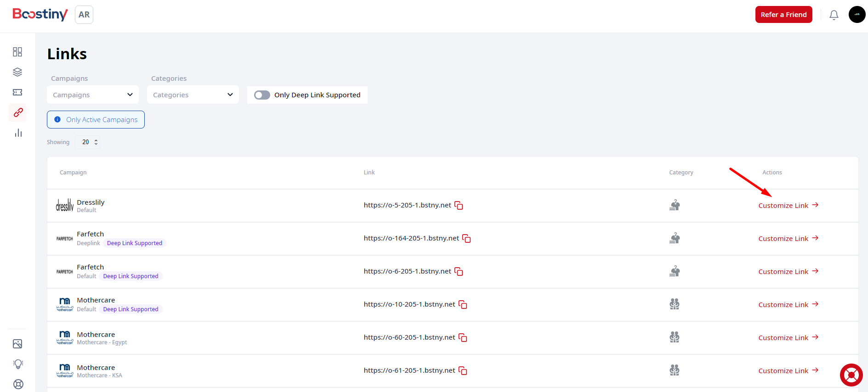Copy the Mothercare link o-10-205-1
This screenshot has height=392, width=868.
click(x=463, y=304)
